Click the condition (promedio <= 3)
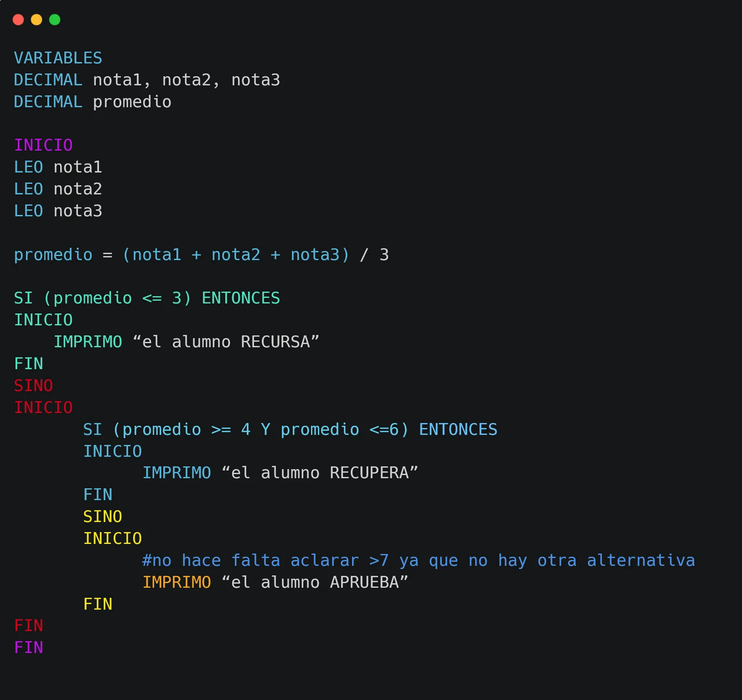The image size is (742, 700). click(x=117, y=298)
